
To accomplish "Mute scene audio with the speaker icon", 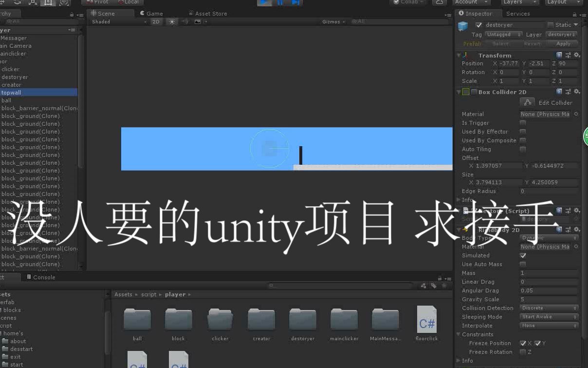I will tap(184, 21).
